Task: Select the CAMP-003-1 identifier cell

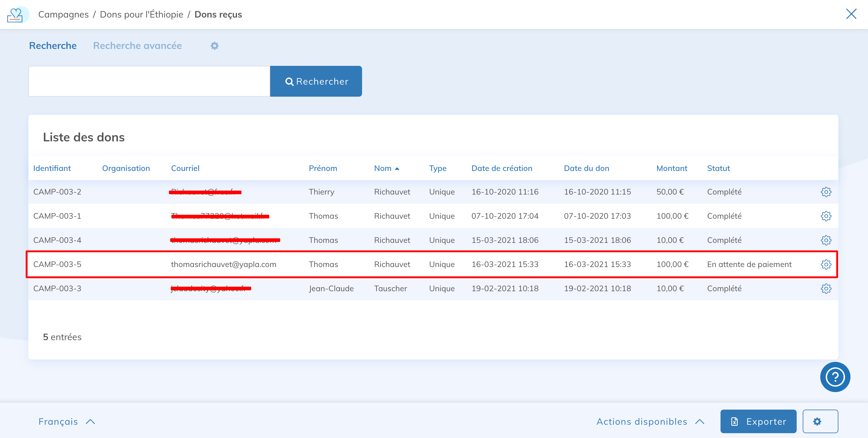Action: coord(57,216)
